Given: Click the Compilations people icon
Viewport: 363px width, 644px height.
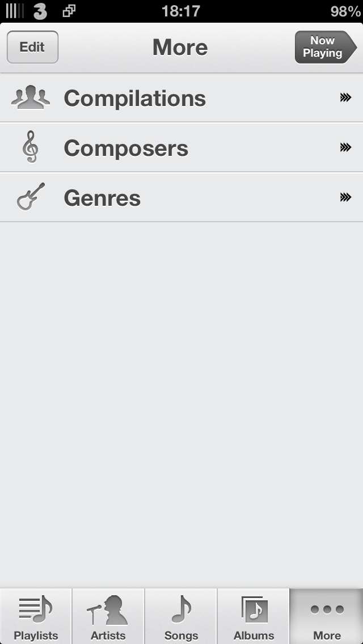Looking at the screenshot, I should (x=31, y=98).
